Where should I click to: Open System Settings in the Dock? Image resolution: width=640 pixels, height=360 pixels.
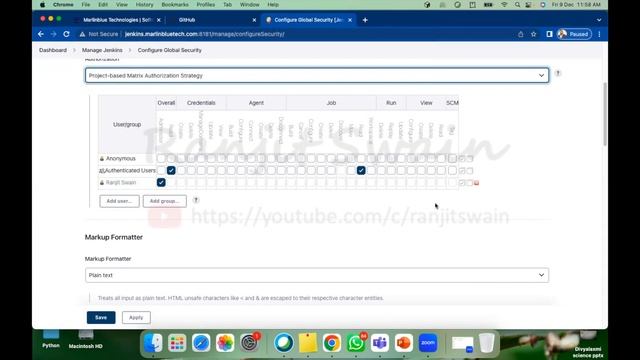click(249, 343)
